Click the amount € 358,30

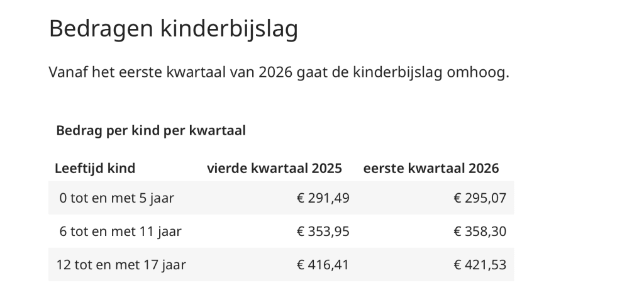coord(480,232)
